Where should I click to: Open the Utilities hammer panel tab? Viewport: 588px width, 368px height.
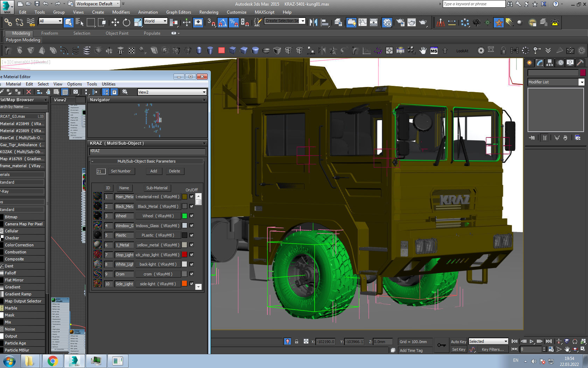click(580, 63)
